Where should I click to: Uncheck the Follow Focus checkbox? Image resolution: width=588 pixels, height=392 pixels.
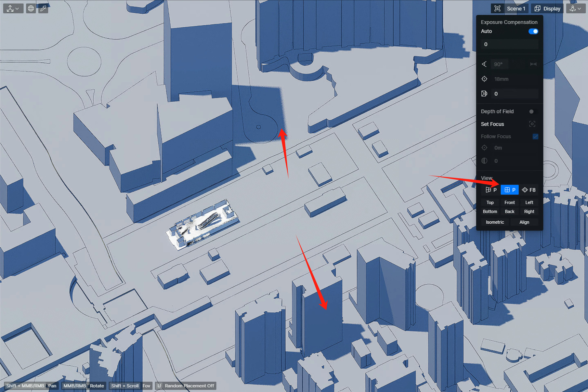(x=535, y=137)
